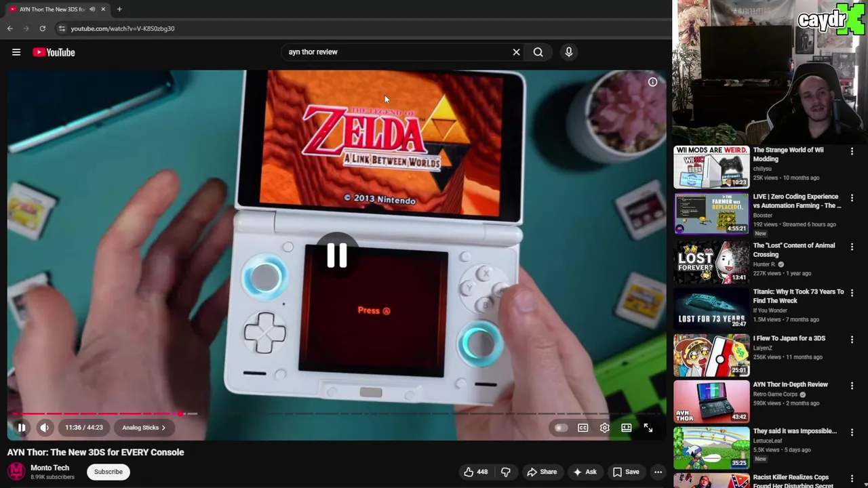Like the video with 448 likes
Image resolution: width=868 pixels, height=488 pixels.
[x=475, y=472]
